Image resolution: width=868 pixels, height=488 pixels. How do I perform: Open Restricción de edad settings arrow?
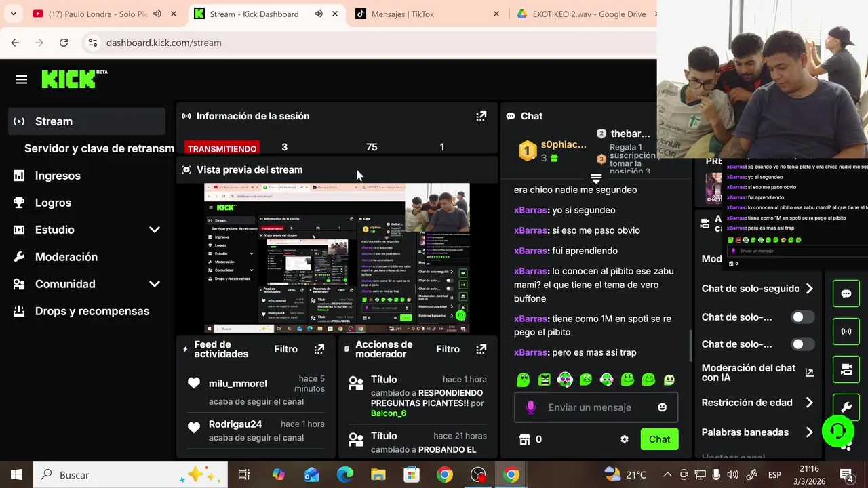[809, 403]
